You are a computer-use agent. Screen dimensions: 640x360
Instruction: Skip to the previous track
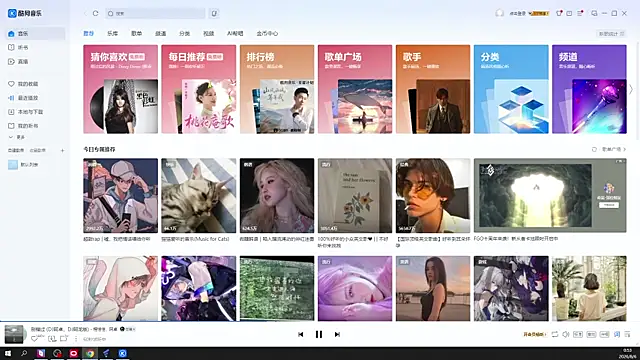300,334
